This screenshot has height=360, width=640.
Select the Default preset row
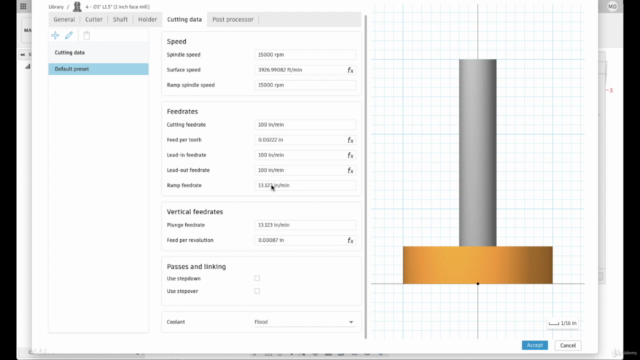(x=98, y=69)
